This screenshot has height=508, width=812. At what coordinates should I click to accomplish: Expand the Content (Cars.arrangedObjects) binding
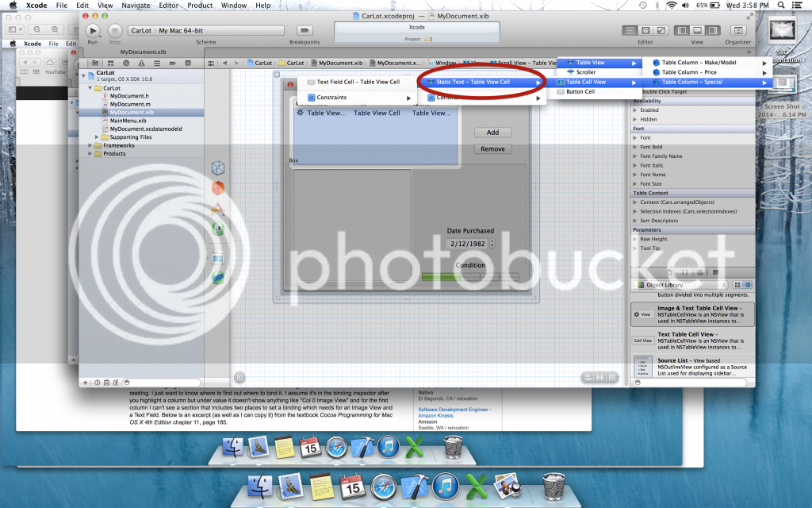pyautogui.click(x=635, y=202)
